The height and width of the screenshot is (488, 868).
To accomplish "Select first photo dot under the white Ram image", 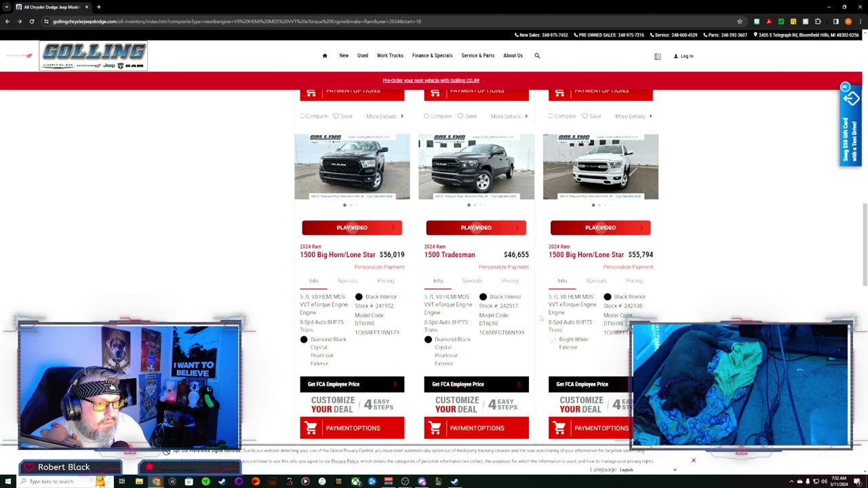I will (593, 205).
